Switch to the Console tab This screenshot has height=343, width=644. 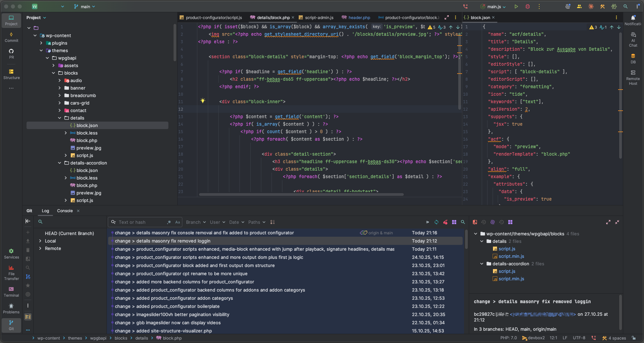[x=65, y=211]
